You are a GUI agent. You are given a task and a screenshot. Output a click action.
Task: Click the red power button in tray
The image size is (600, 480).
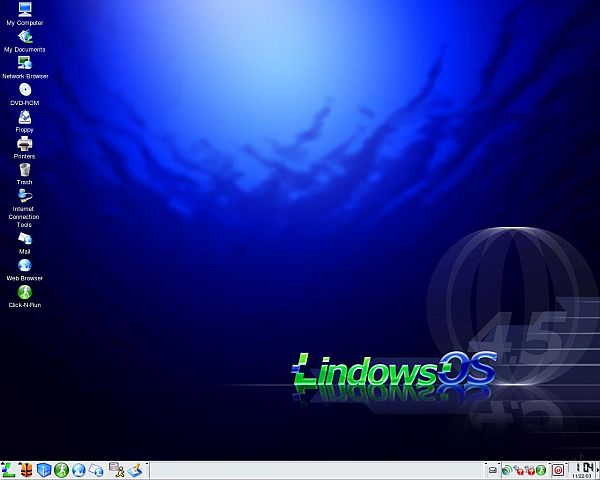pos(558,470)
